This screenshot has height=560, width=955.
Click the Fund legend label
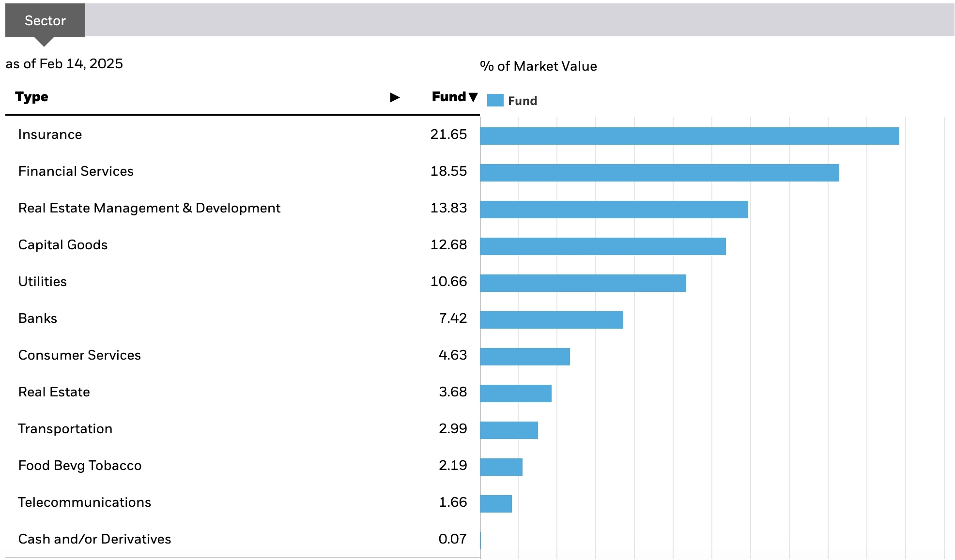522,101
